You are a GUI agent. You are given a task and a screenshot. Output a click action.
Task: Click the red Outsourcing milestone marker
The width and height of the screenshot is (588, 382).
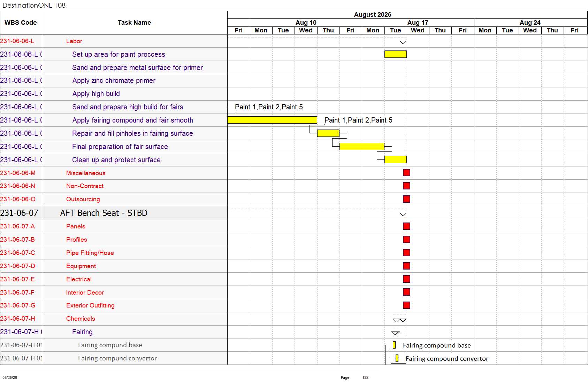point(406,199)
